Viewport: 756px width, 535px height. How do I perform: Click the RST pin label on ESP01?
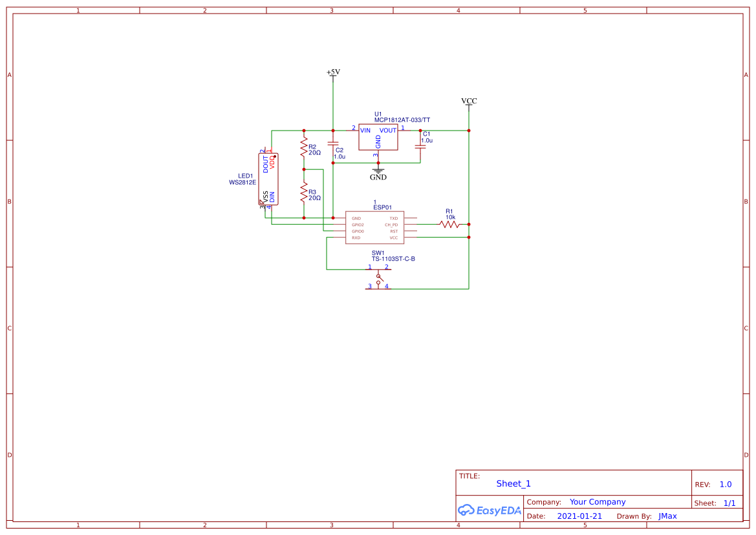394,231
